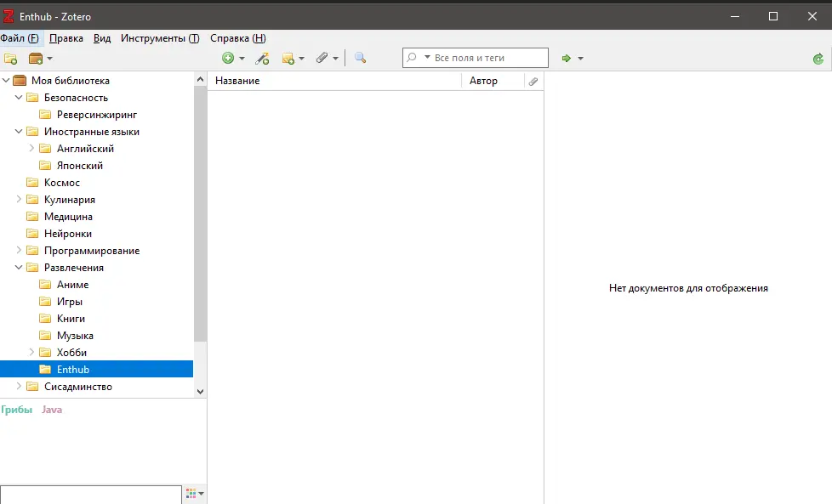Click the paperclip attachment column header

point(533,81)
